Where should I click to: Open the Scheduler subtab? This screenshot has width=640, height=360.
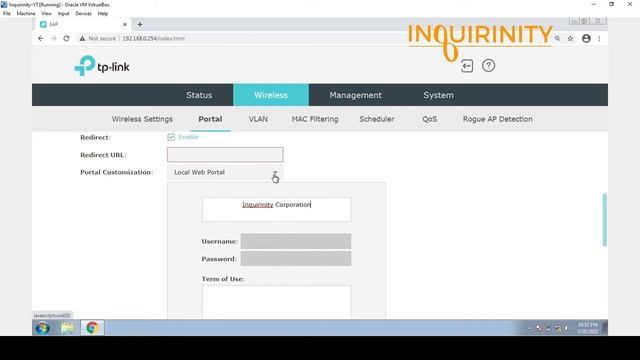click(377, 119)
